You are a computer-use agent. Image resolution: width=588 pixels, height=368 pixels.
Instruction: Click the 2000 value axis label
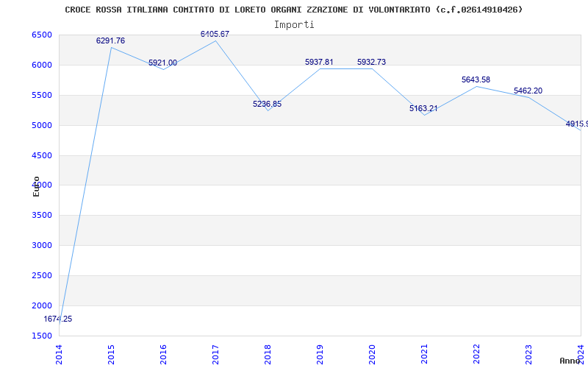pyautogui.click(x=41, y=305)
